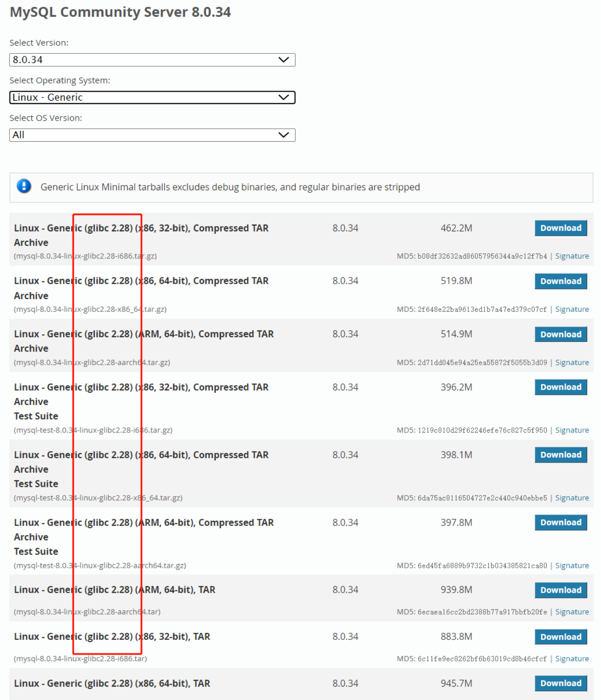
Task: Open Signature link for the aarch64.tar.gz archive
Action: (x=572, y=362)
